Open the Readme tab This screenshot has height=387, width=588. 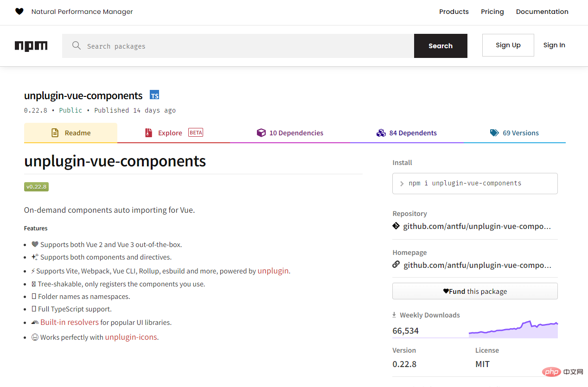point(70,133)
